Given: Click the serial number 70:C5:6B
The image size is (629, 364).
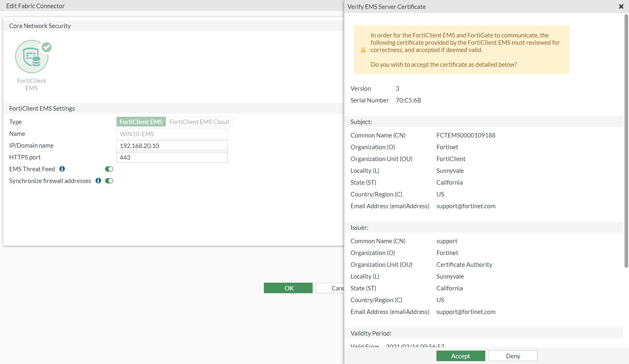Looking at the screenshot, I should (408, 100).
